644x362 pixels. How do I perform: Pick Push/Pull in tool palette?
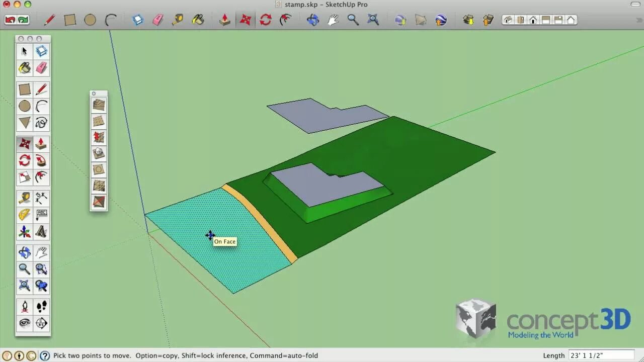coord(41,144)
